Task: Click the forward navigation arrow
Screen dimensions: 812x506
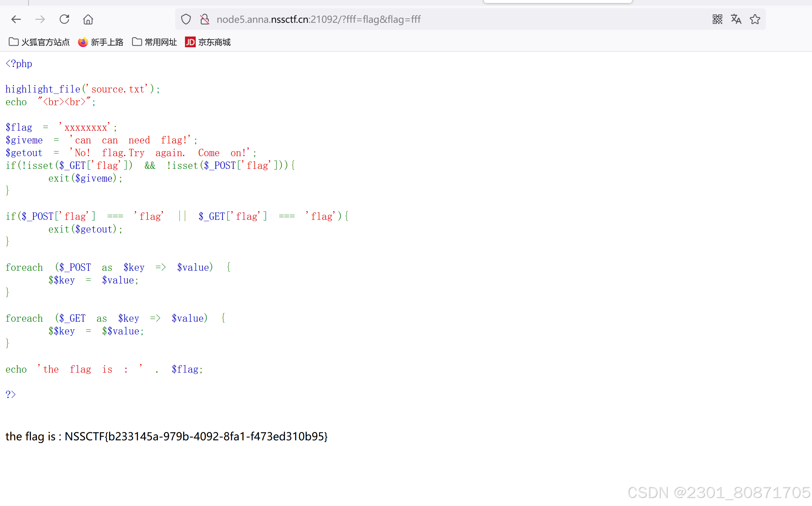Action: [x=40, y=19]
